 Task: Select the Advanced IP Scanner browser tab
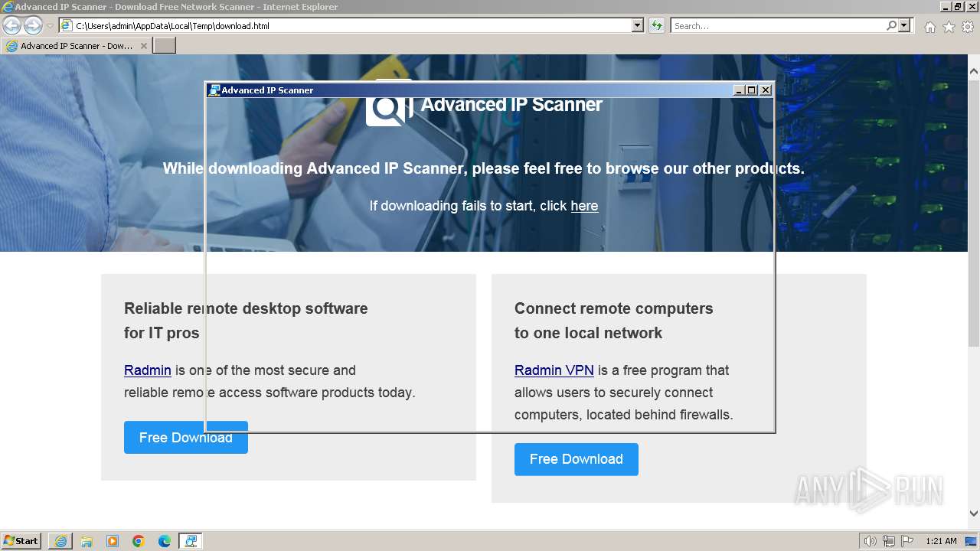tap(77, 46)
